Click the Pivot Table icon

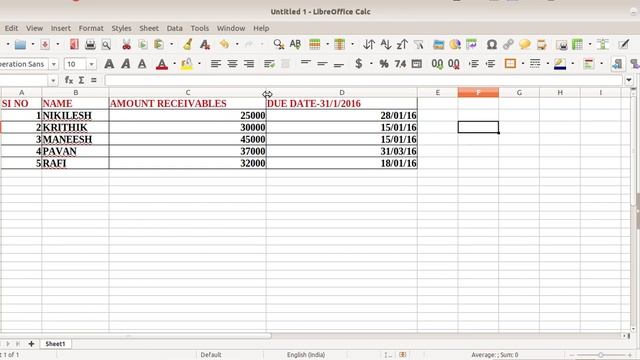point(471,44)
